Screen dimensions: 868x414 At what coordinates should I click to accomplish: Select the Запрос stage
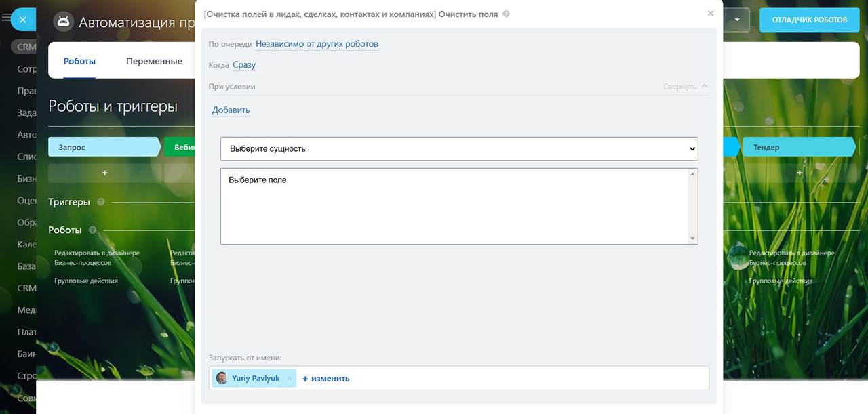(x=104, y=147)
